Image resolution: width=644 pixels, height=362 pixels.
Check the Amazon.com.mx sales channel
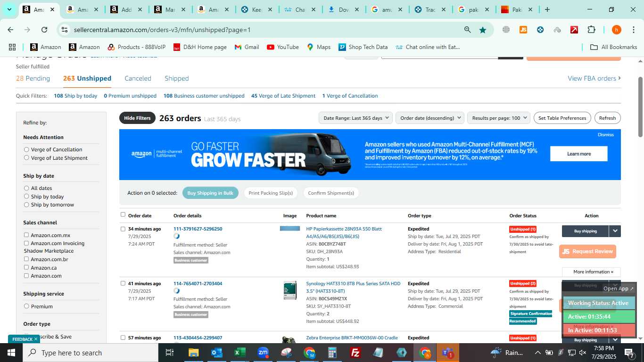[x=26, y=235]
